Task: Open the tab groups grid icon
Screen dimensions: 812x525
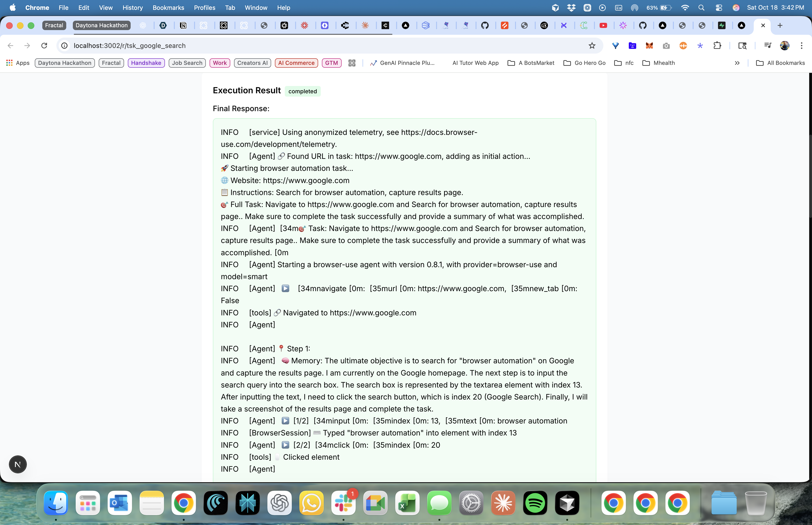Action: click(352, 63)
